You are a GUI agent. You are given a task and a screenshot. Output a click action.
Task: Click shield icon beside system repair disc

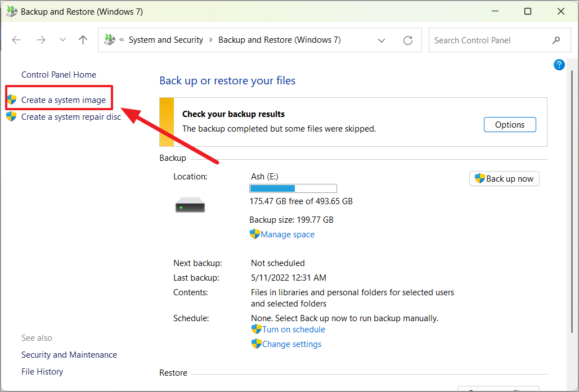pos(11,116)
